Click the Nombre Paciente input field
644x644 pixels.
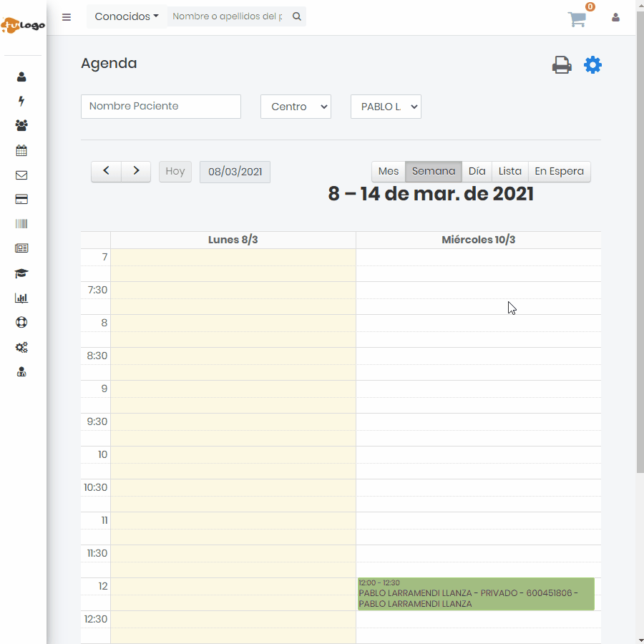tap(161, 107)
